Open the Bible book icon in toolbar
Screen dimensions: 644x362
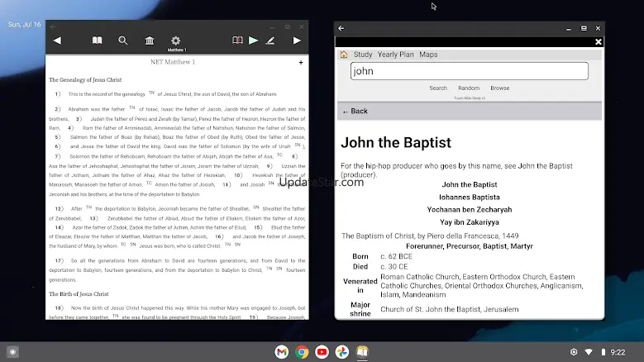coord(97,40)
